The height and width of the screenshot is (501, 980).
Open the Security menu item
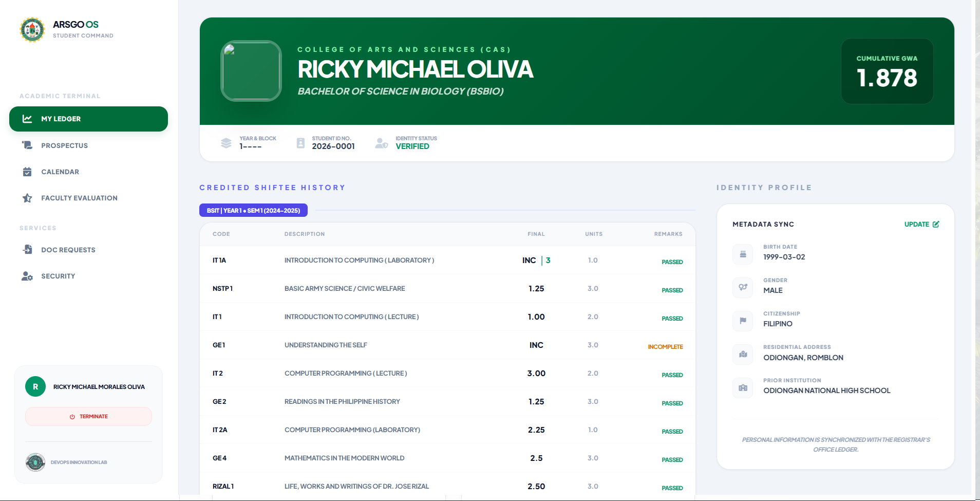[x=58, y=276]
